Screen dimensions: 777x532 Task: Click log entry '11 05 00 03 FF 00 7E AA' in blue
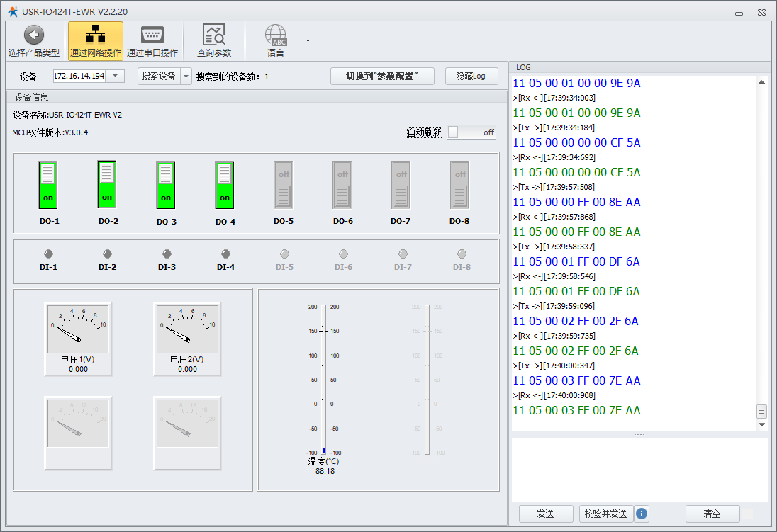tap(577, 380)
